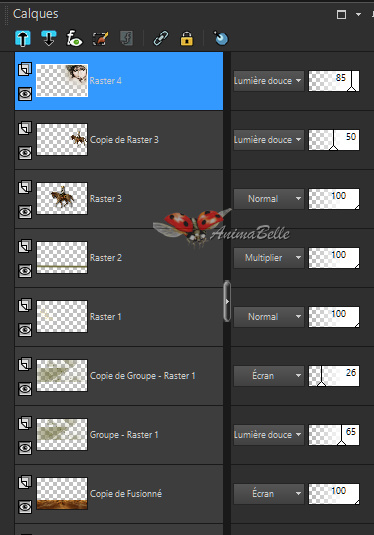374x535 pixels.
Task: Select layer name Raster 2
Action: [x=105, y=258]
